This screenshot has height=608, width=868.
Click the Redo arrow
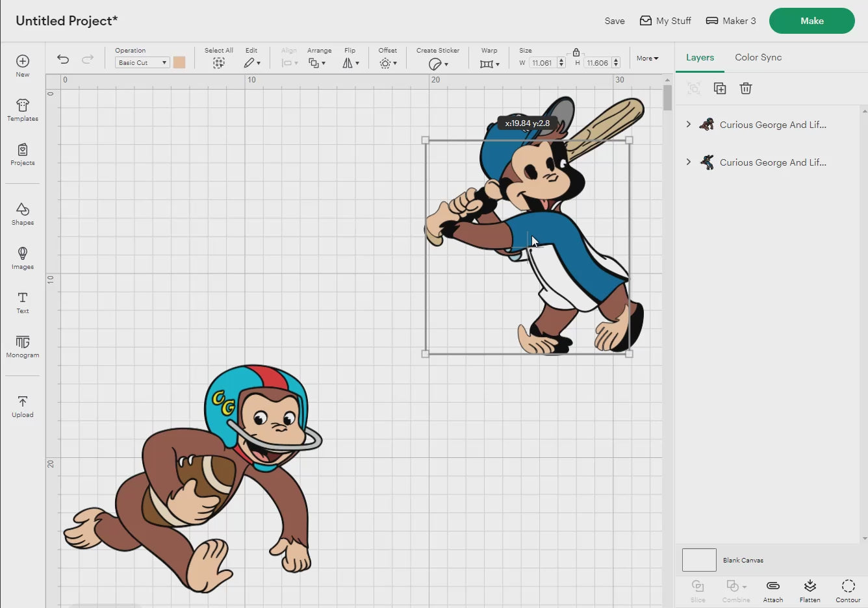88,59
